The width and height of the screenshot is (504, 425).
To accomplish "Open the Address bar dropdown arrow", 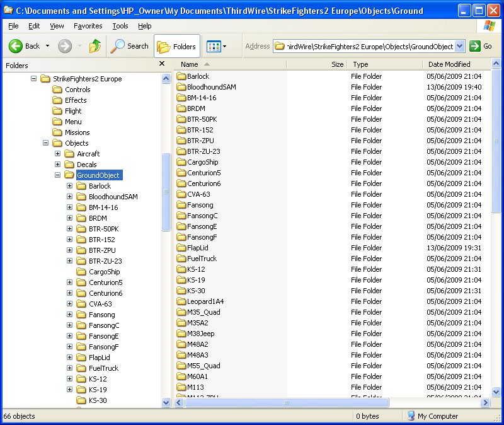I will [x=460, y=46].
